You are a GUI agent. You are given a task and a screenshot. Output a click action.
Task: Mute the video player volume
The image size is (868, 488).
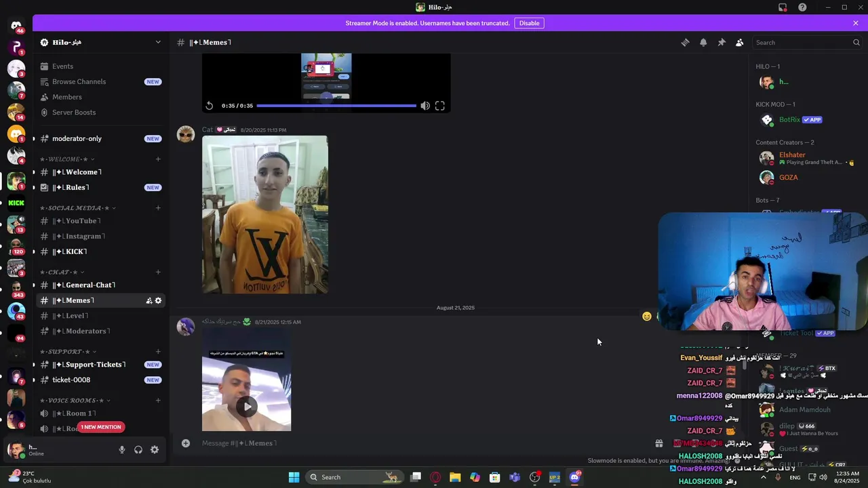coord(425,106)
